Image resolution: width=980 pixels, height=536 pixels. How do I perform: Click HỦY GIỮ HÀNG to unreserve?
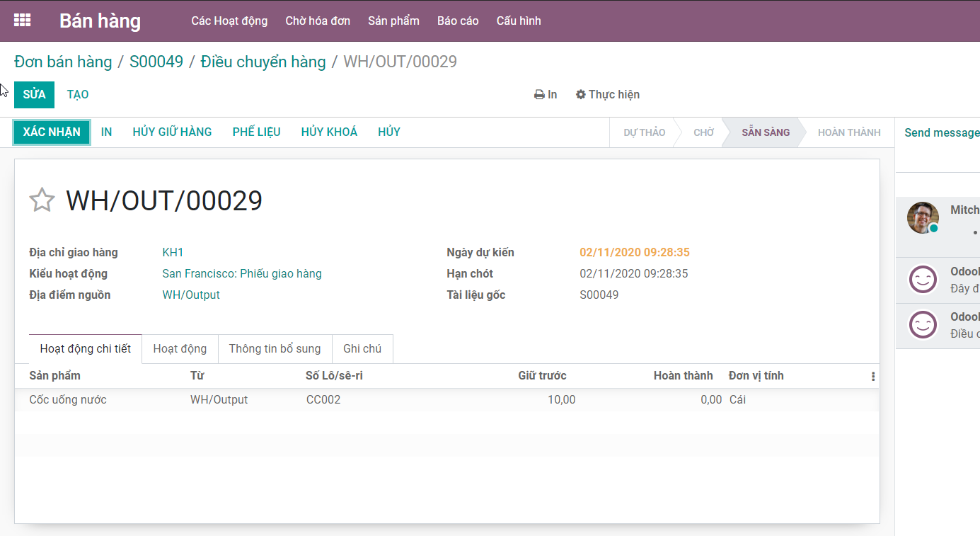pos(172,132)
